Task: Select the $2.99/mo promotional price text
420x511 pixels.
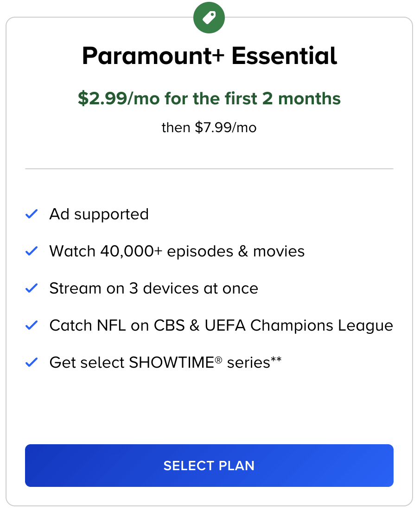Action: click(x=209, y=99)
